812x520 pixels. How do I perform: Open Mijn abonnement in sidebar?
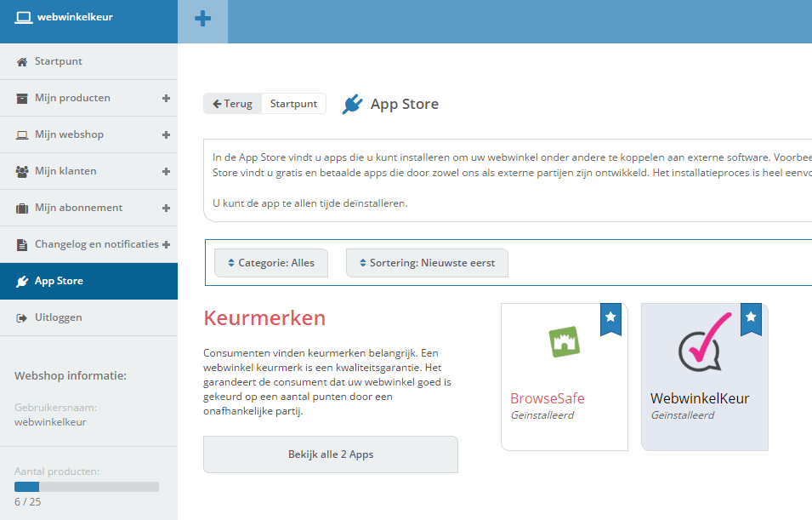[78, 208]
